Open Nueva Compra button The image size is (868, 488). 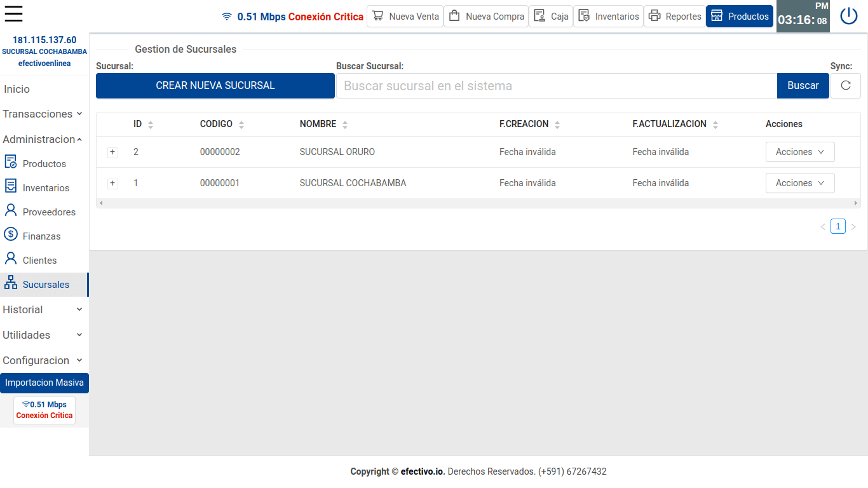(486, 16)
